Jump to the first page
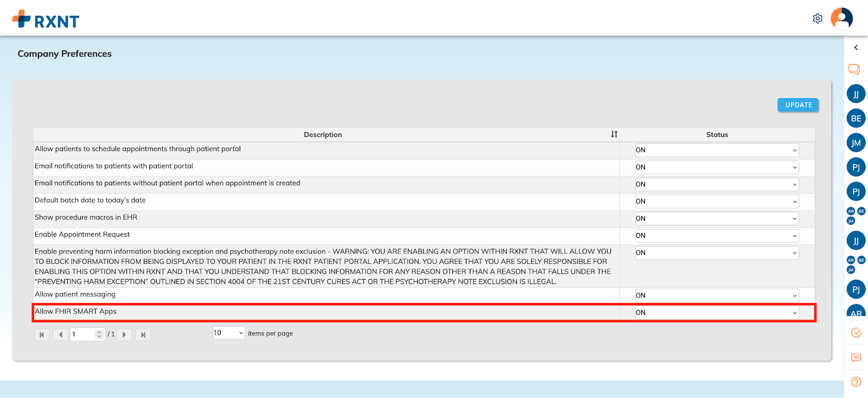 (x=42, y=334)
